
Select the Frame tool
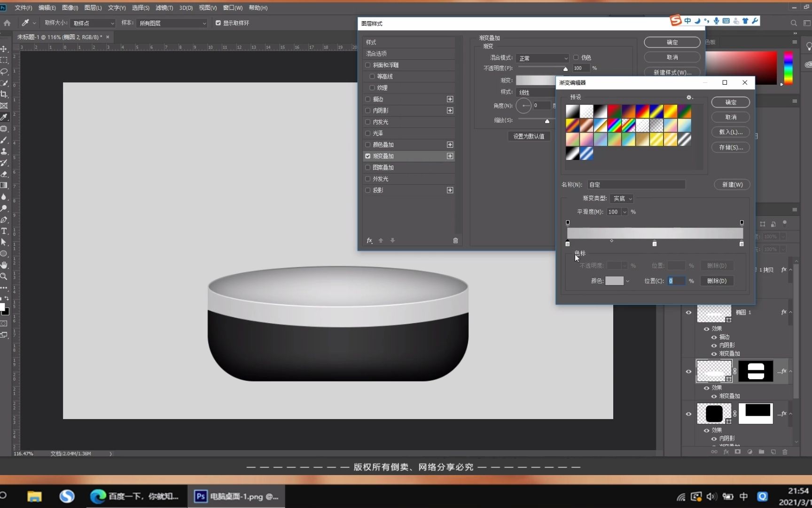(4, 106)
